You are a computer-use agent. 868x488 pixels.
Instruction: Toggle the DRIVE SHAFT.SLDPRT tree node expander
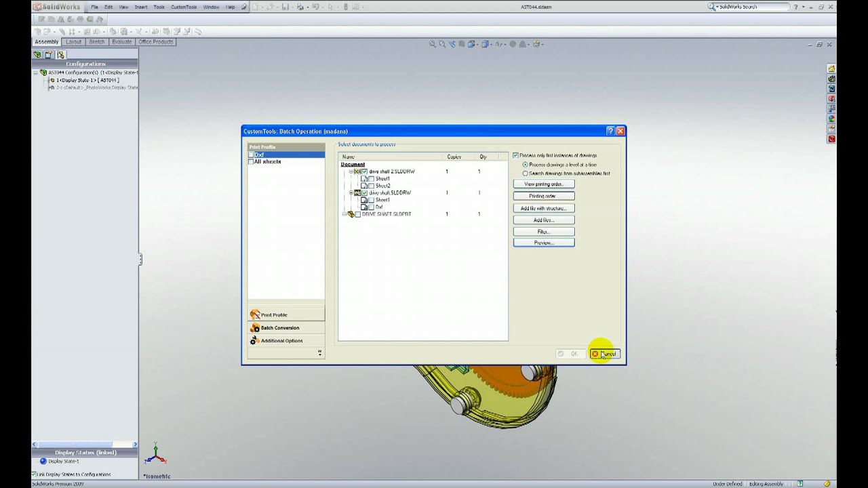click(x=344, y=214)
